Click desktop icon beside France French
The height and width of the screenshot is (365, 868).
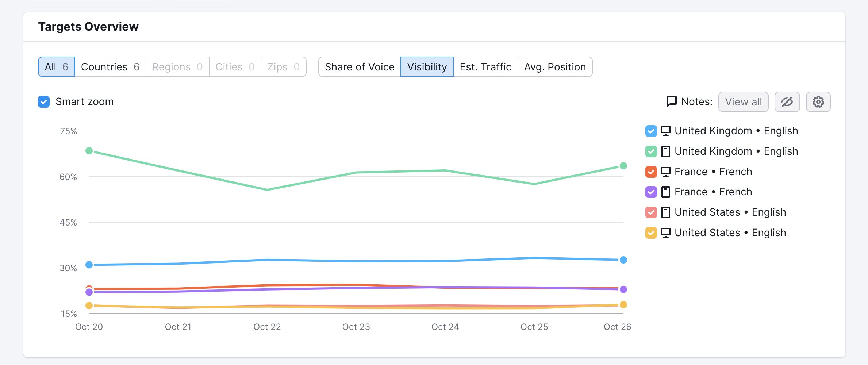coord(666,172)
